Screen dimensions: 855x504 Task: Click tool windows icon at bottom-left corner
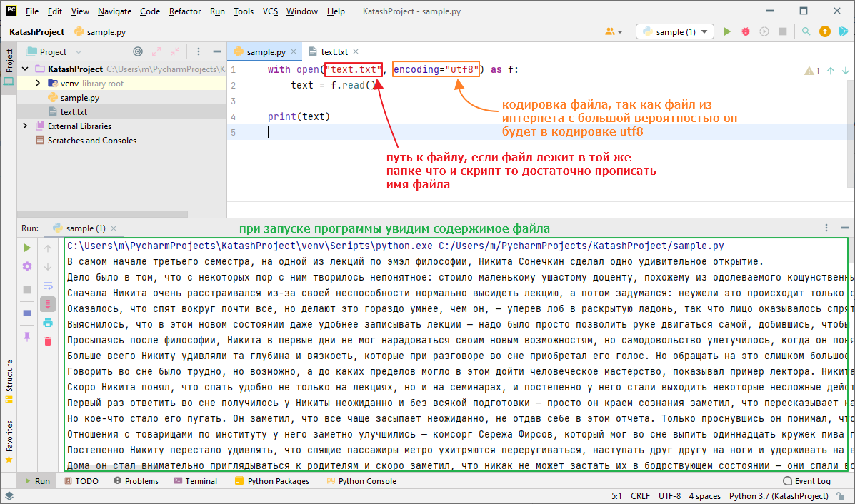pyautogui.click(x=9, y=496)
